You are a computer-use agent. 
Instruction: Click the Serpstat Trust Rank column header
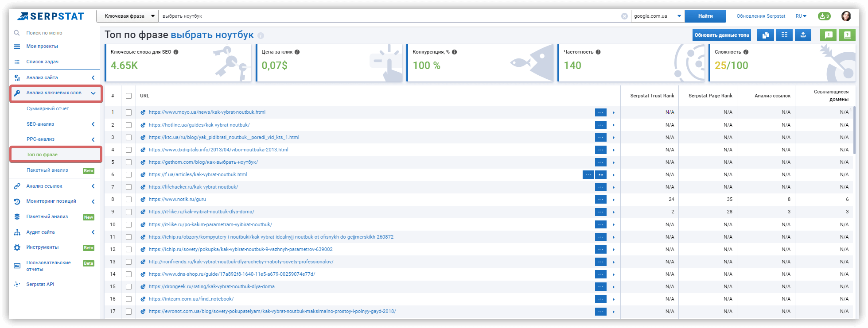point(652,96)
